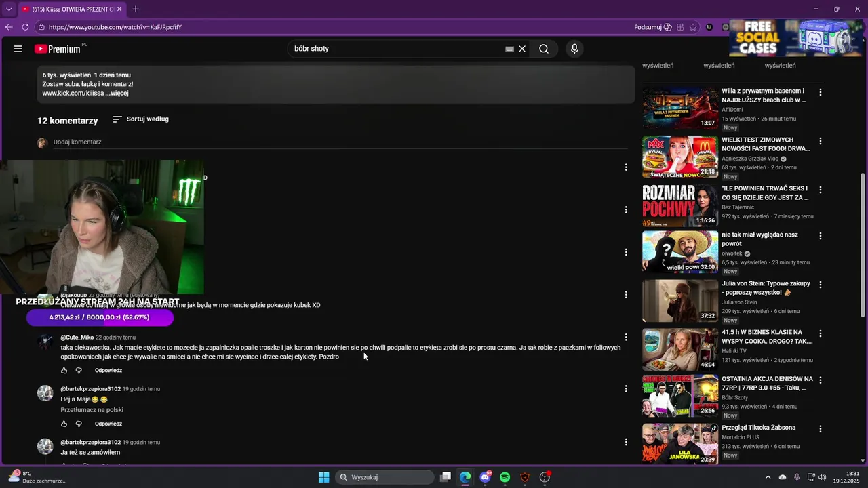The height and width of the screenshot is (488, 868).
Task: Dislike the @Cute_Miko comment
Action: [79, 371]
